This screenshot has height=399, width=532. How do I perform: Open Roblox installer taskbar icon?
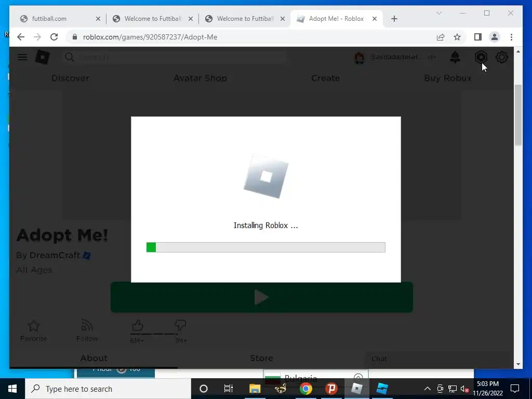coord(356,389)
